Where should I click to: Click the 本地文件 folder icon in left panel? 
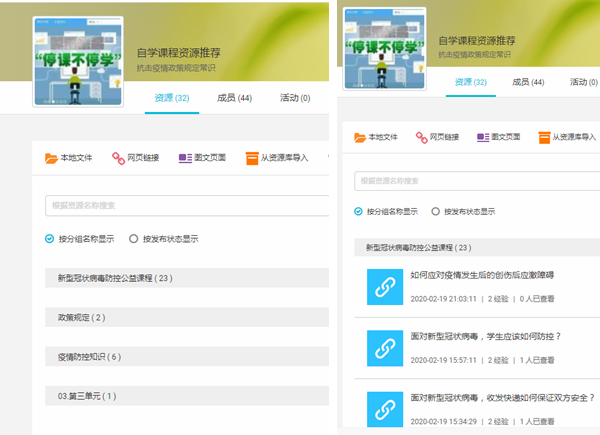(52, 158)
